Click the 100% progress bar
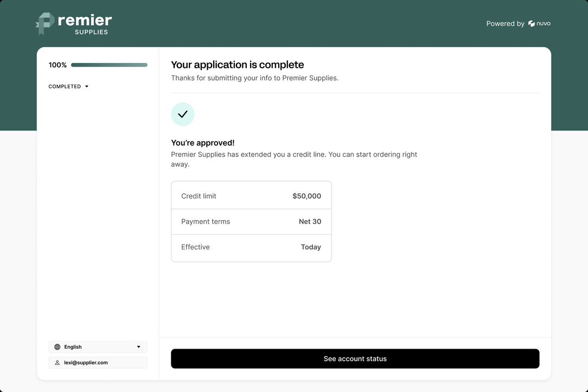Image resolution: width=588 pixels, height=392 pixels. 109,65
